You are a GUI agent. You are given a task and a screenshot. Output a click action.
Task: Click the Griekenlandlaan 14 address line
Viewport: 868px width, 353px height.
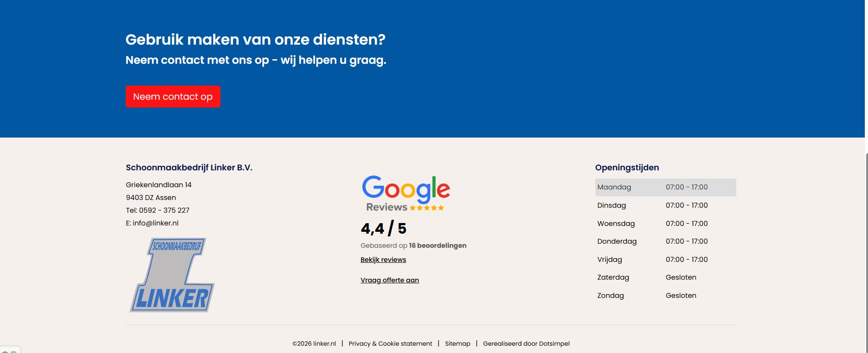click(158, 185)
